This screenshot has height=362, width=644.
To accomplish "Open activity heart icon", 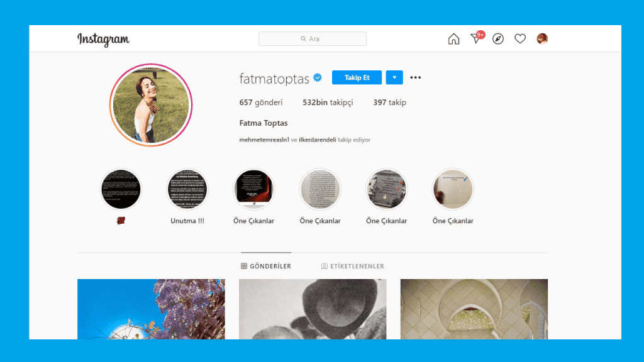I will tap(520, 39).
